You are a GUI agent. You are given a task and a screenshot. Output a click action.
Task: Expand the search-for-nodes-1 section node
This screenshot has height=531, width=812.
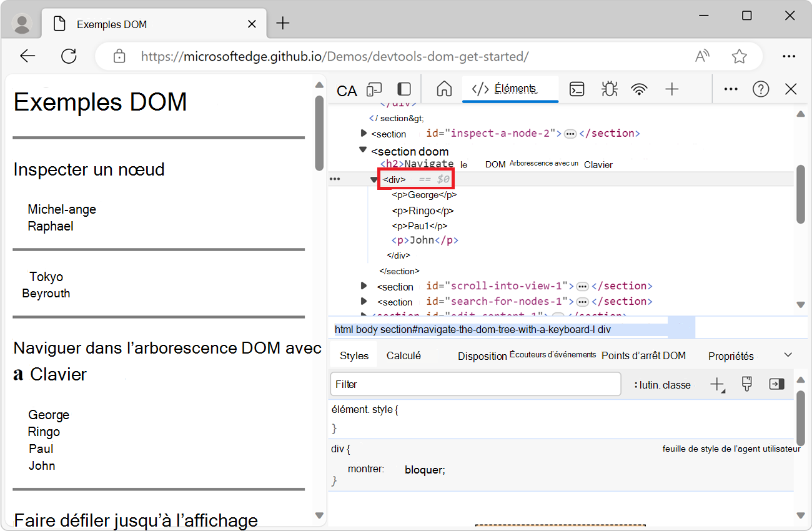[364, 301]
